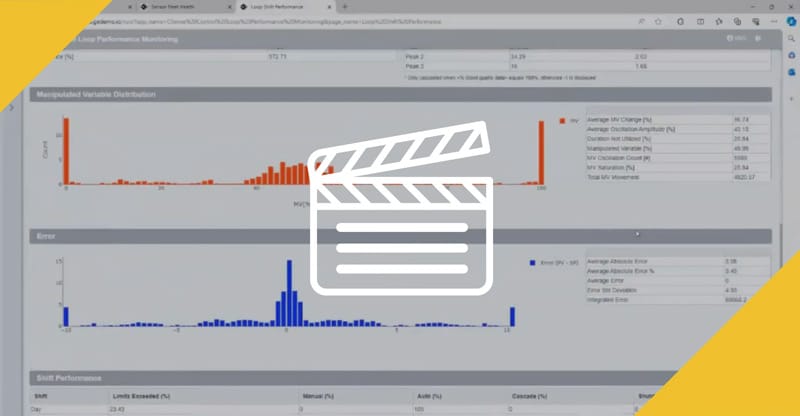Close the Loop Shift Performance tab

click(x=329, y=7)
